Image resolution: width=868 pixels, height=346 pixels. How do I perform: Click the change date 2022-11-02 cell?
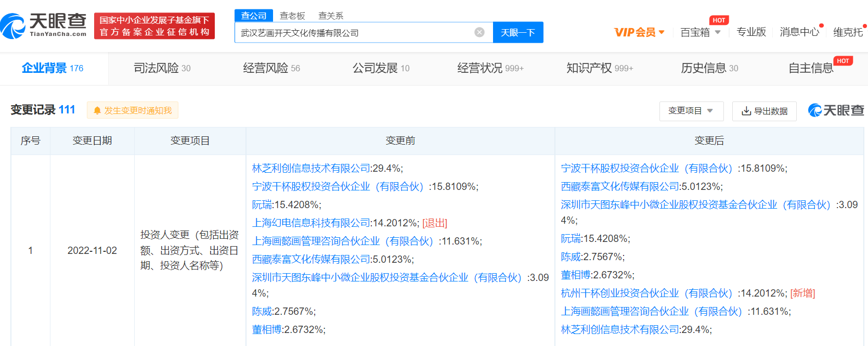[92, 250]
